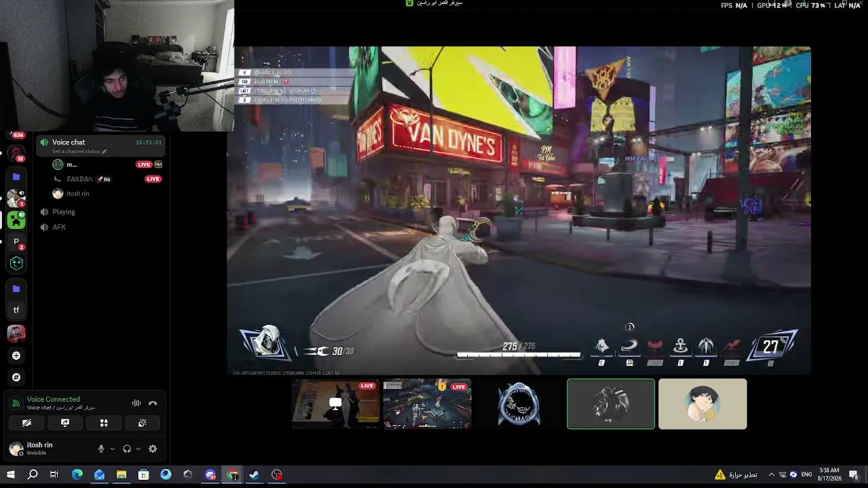Open the red-haired character server icon
The width and height of the screenshot is (868, 488).
16,333
